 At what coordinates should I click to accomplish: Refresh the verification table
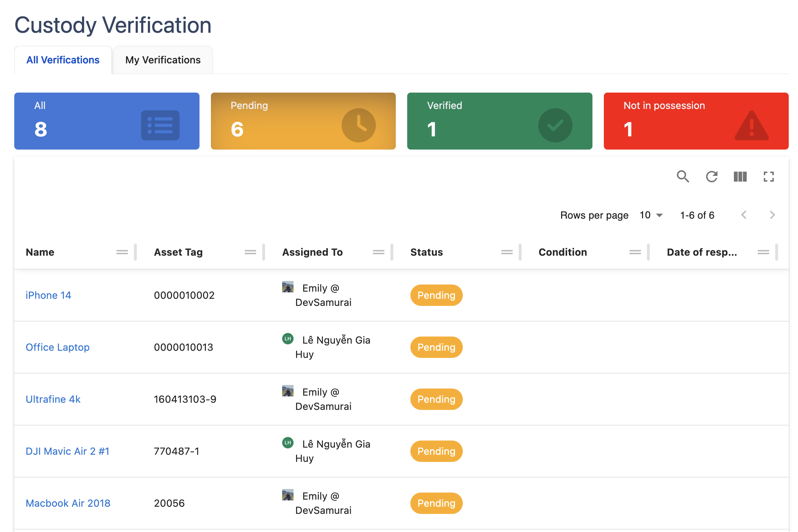pyautogui.click(x=711, y=176)
